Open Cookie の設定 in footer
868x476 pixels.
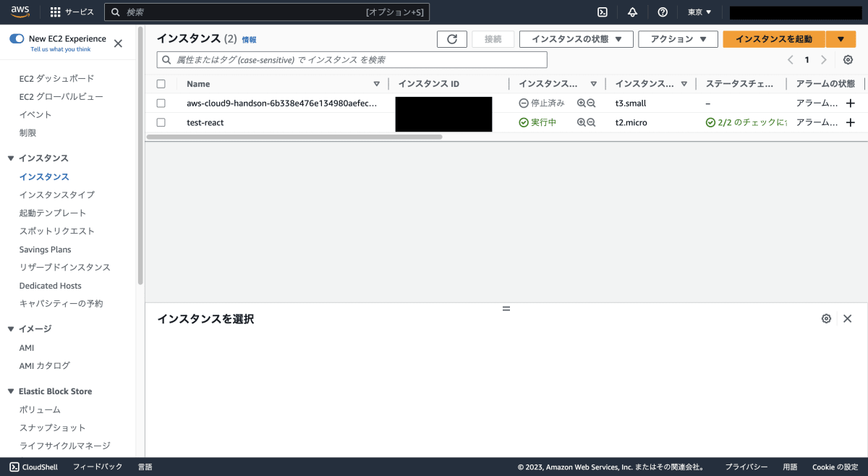(835, 467)
